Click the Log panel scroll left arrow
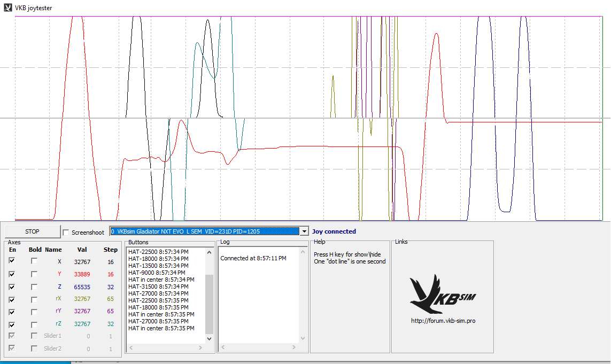The image size is (611, 364). [x=223, y=347]
